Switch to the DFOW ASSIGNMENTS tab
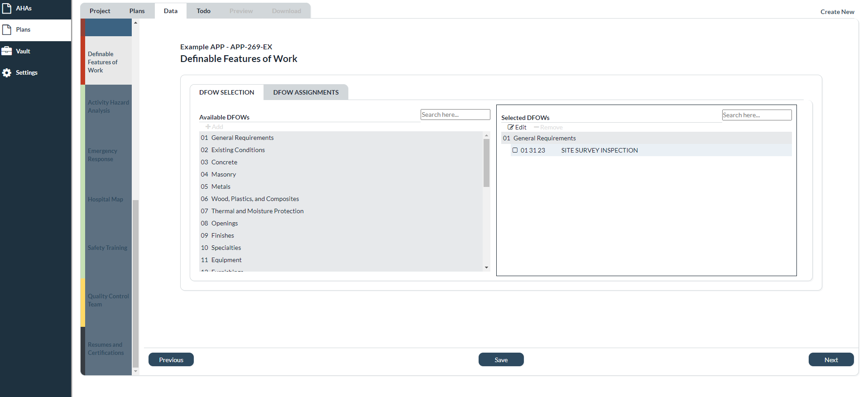This screenshot has height=397, width=868. (306, 92)
